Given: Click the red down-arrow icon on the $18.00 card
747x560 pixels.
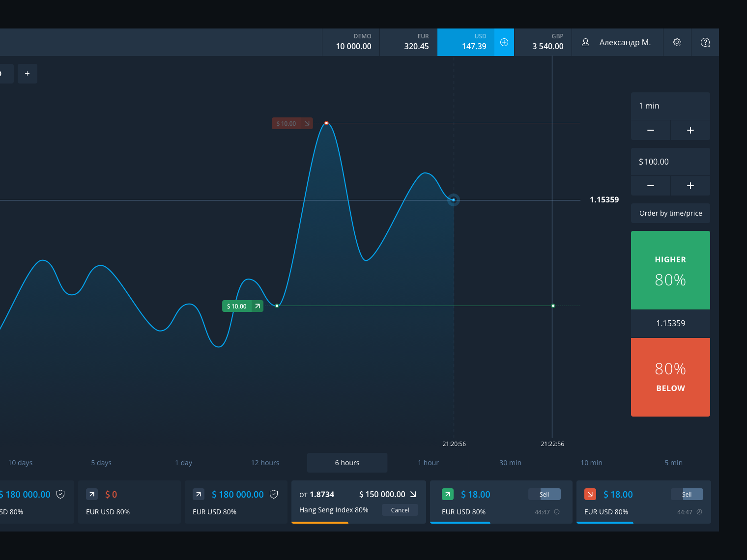Looking at the screenshot, I should (590, 494).
